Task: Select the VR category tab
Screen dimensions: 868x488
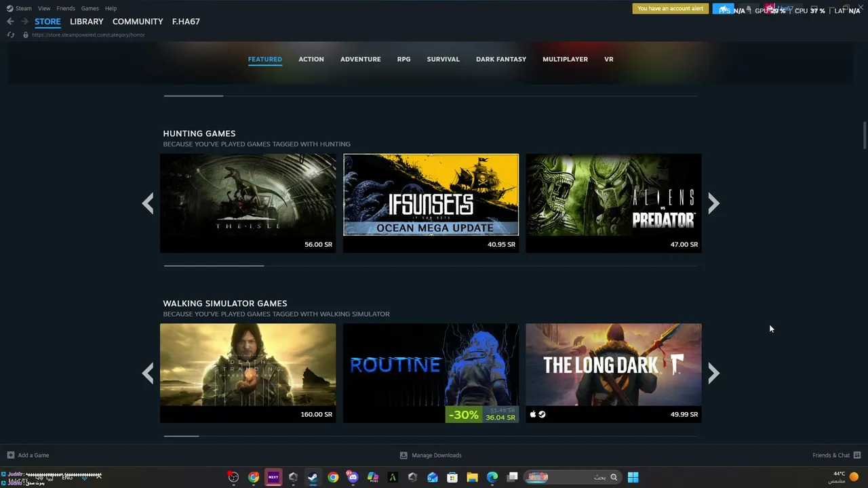Action: (609, 59)
